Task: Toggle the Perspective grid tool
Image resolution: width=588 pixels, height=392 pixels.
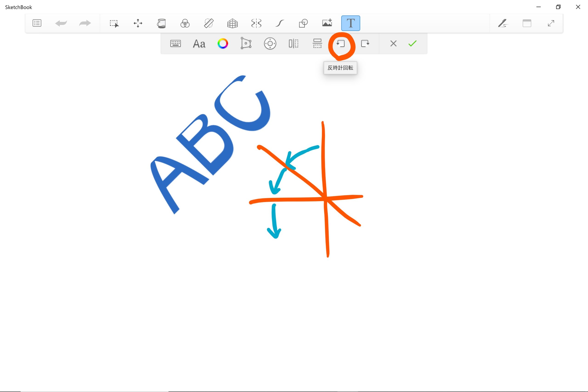Action: [232, 23]
